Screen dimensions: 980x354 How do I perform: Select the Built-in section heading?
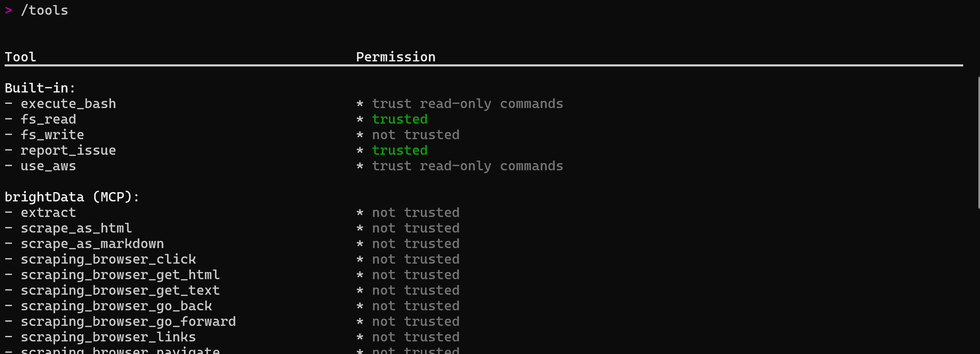40,88
